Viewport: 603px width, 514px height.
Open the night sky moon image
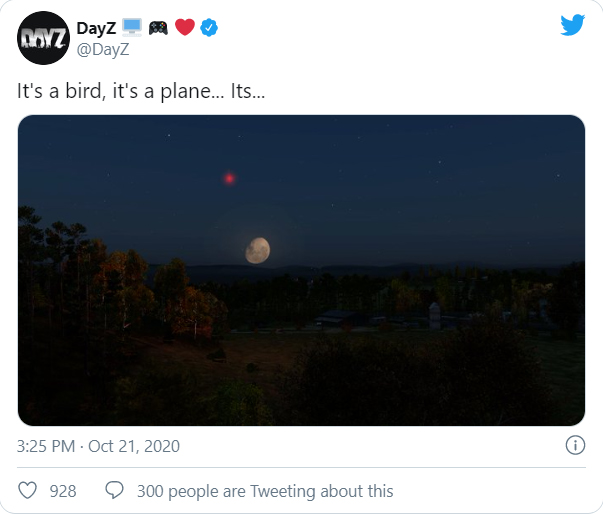point(302,270)
